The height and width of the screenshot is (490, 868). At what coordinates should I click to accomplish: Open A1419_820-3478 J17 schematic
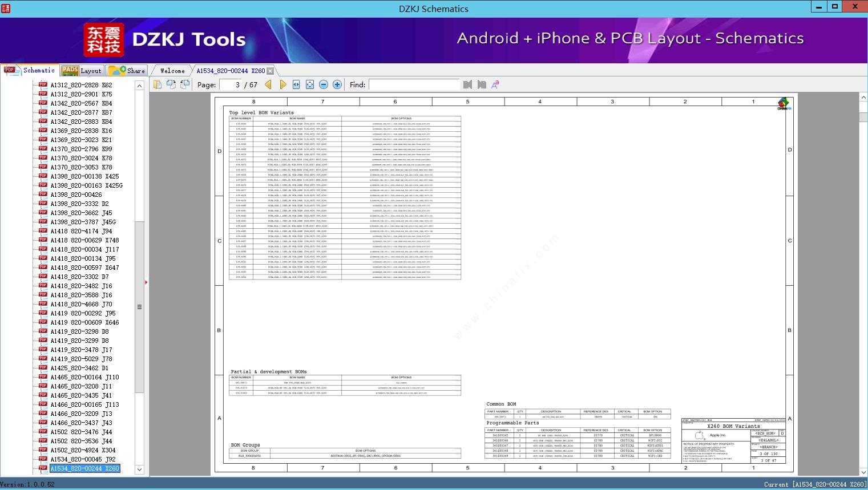81,350
